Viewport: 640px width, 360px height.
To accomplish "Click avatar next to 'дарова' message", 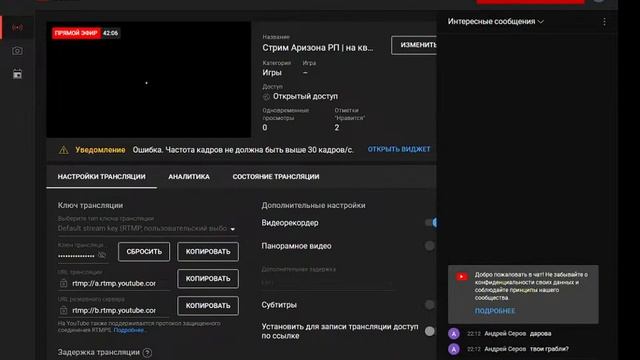I will pos(454,334).
